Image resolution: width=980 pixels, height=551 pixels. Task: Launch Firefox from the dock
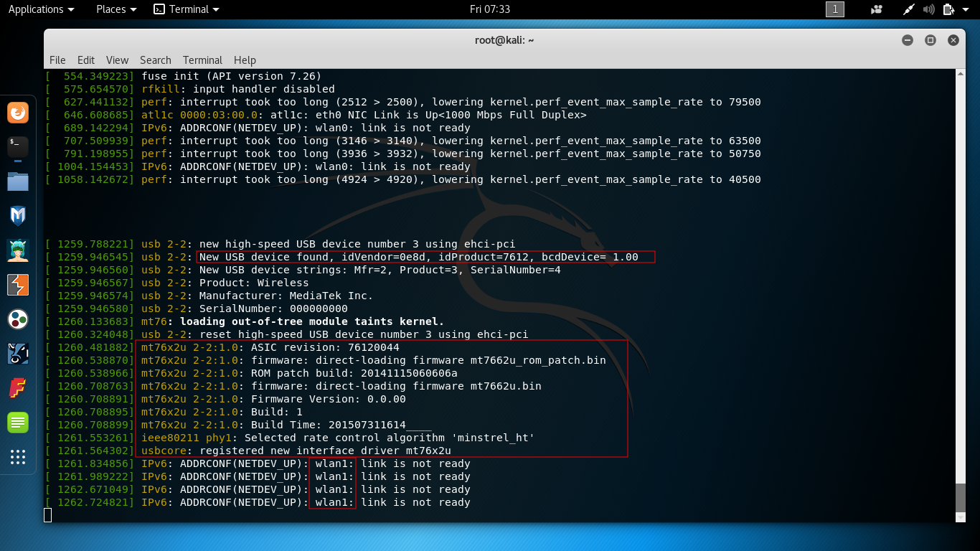(x=18, y=113)
